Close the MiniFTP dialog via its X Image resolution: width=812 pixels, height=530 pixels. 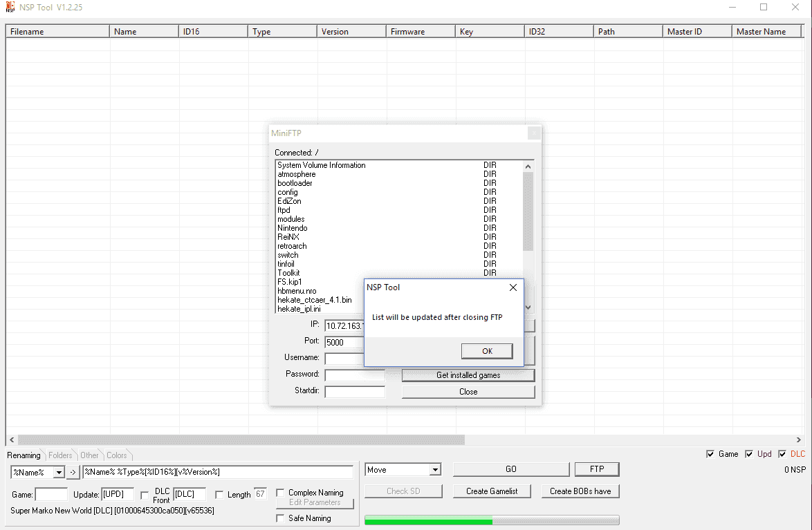pyautogui.click(x=534, y=133)
